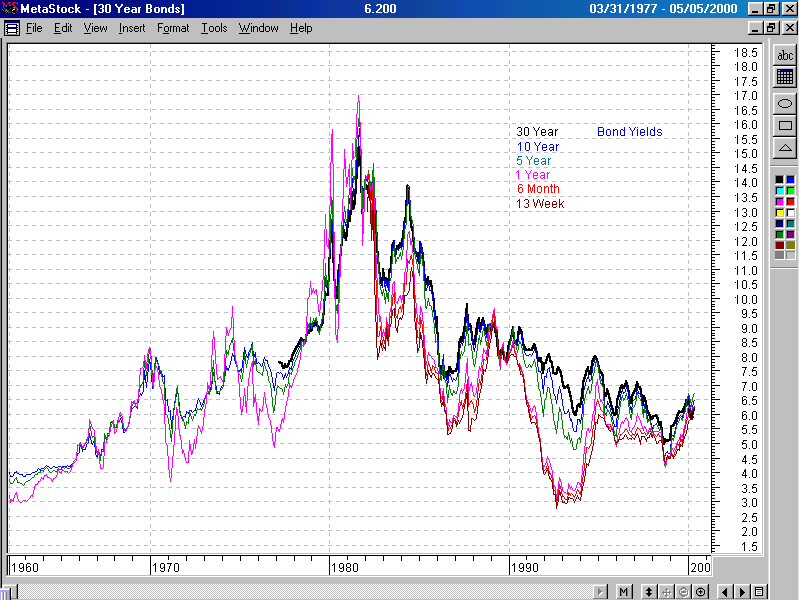Open the Insert menu
800x600 pixels.
click(x=132, y=28)
